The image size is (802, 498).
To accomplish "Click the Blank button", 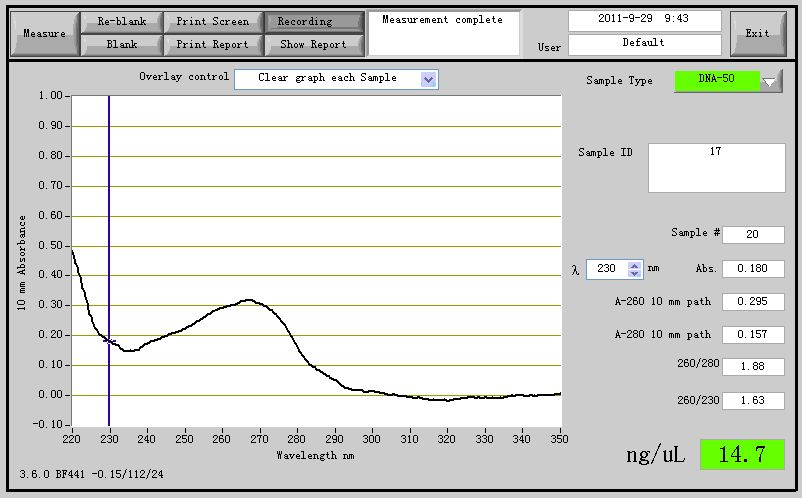I will coord(122,44).
